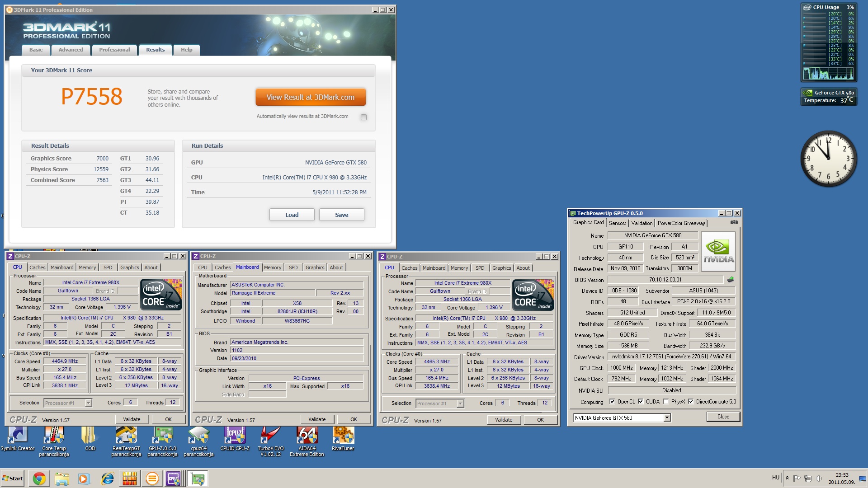Open the Sensors tab in GPU-Z

coord(617,223)
